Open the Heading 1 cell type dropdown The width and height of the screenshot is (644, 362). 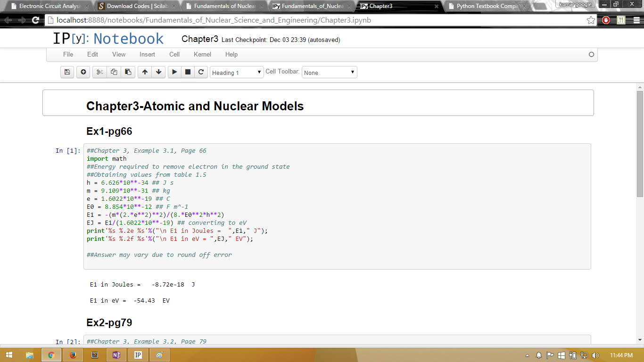click(237, 73)
